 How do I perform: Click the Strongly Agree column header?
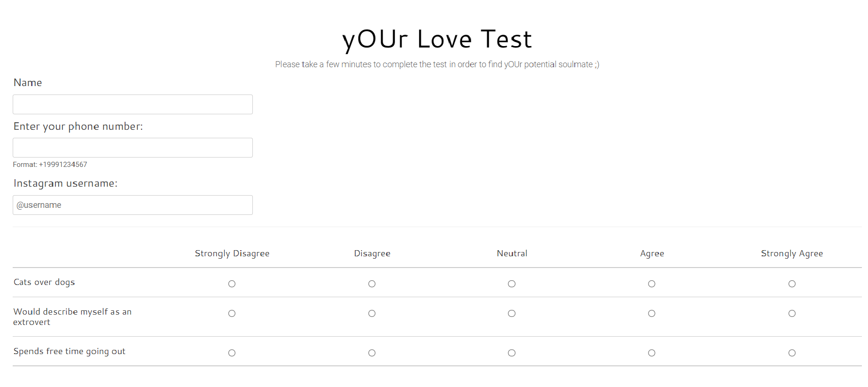tap(792, 253)
